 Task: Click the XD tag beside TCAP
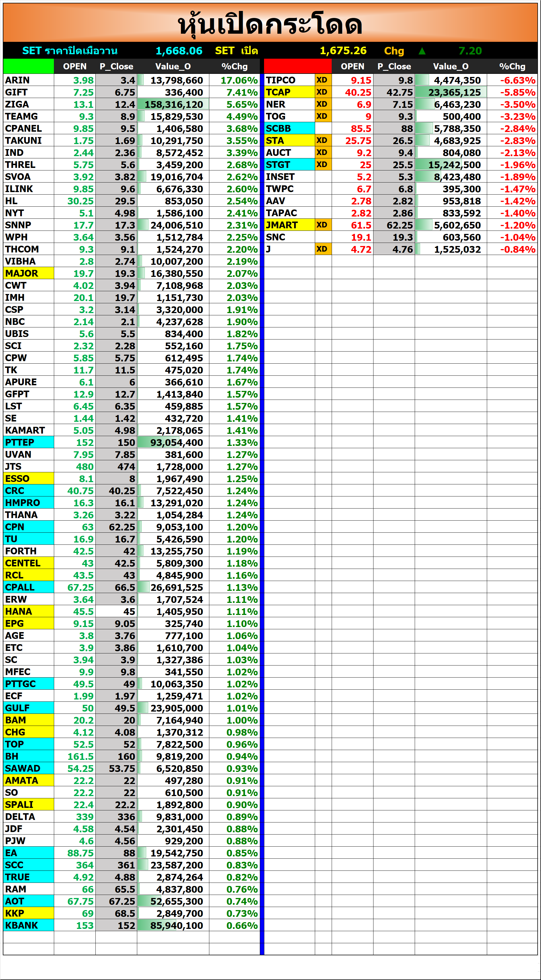coord(323,92)
